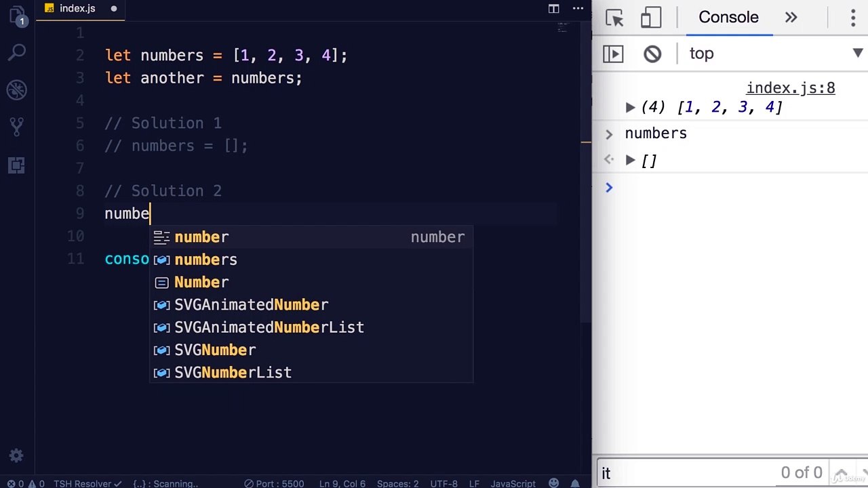Select the 'SVGAnimatedNumber' suggestion
The image size is (868, 488).
tap(311, 305)
